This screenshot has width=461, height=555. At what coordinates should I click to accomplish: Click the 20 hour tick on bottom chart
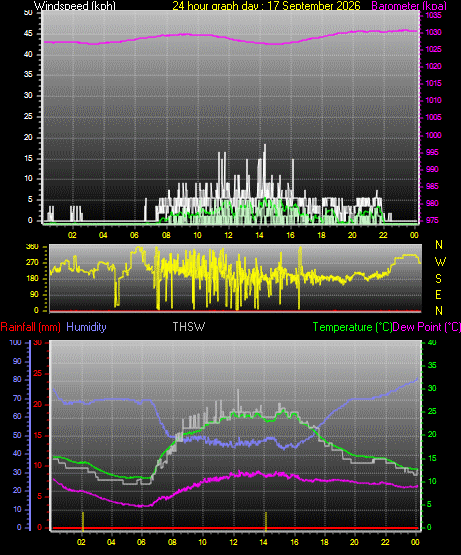click(354, 542)
